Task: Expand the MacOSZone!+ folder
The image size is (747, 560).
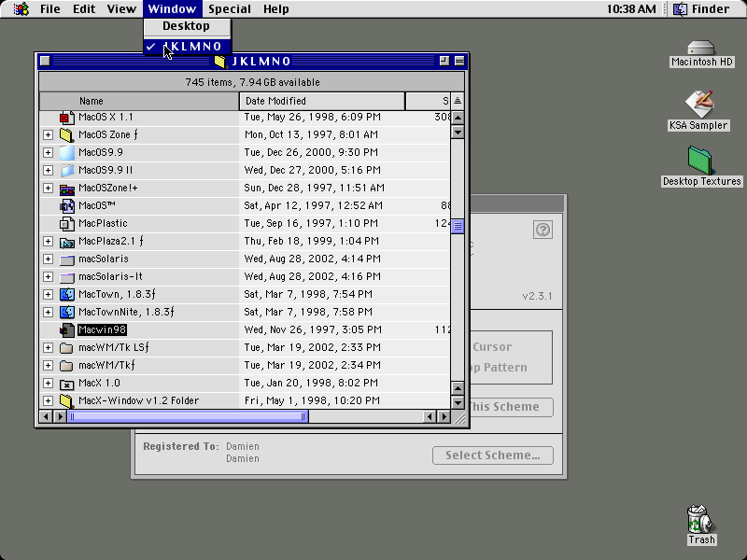Action: [x=48, y=189]
